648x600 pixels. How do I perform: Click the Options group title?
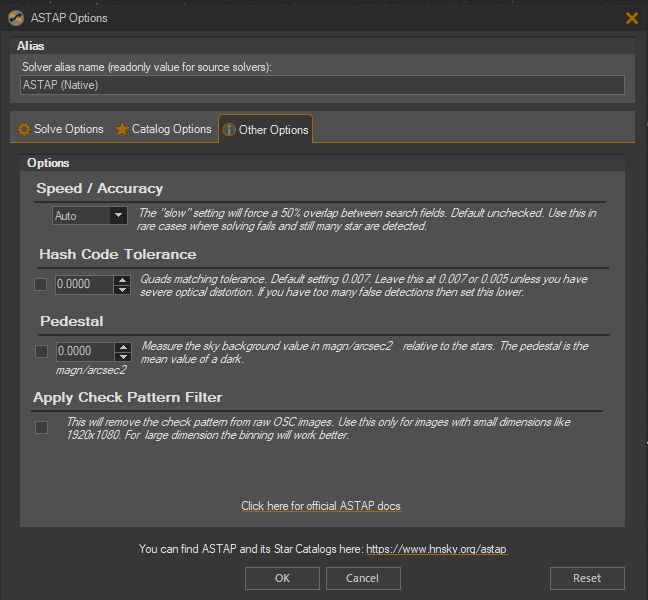(x=48, y=163)
